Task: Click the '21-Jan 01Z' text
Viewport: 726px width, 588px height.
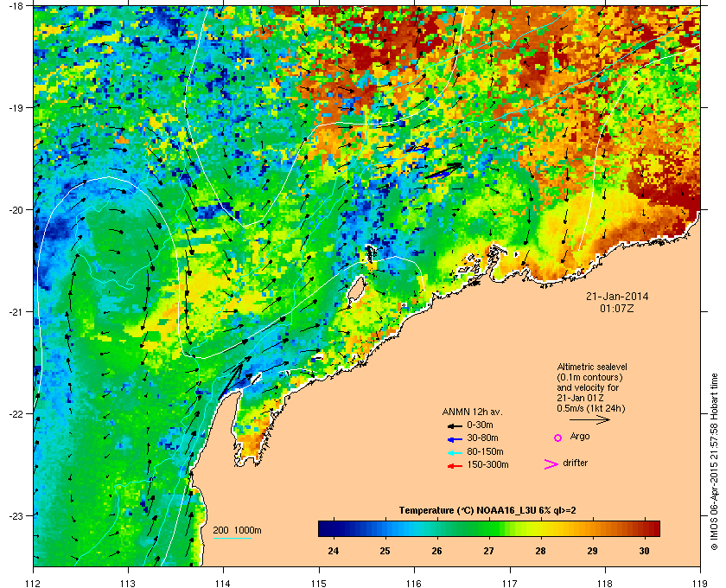Action: pyautogui.click(x=580, y=398)
